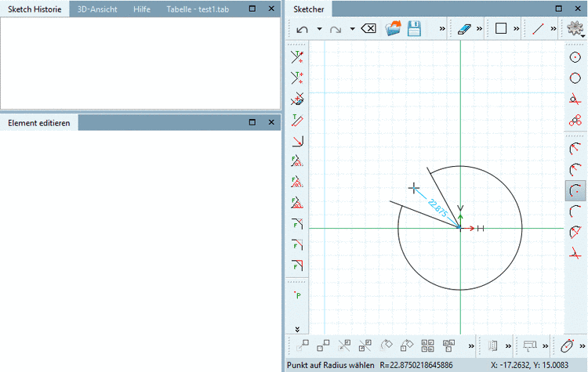Select first 'F' chamfer corner tool
This screenshot has height=372, width=588.
point(297,224)
